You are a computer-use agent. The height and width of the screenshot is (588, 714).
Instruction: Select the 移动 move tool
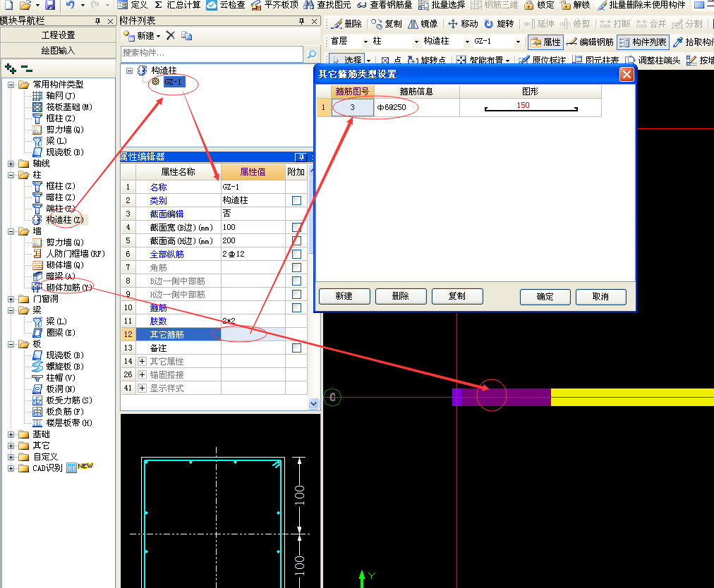click(x=463, y=24)
